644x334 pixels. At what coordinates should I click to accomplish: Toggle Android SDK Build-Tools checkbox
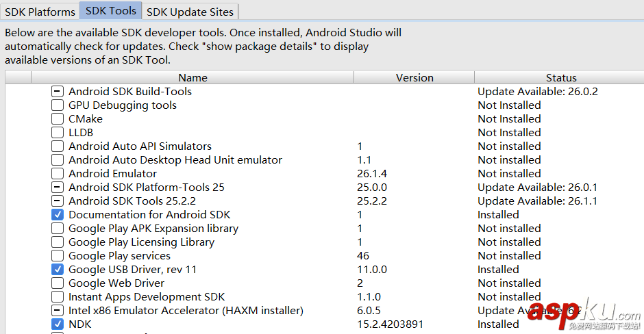[x=58, y=91]
